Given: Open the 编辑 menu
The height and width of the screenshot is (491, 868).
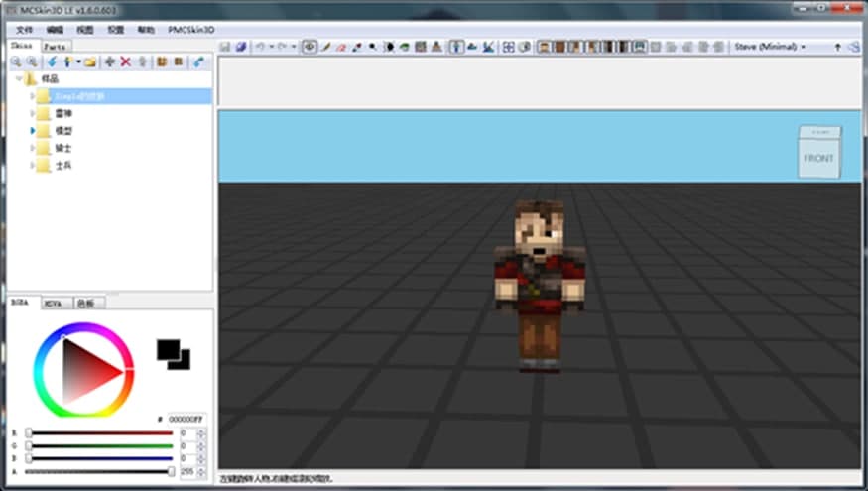Looking at the screenshot, I should click(55, 30).
